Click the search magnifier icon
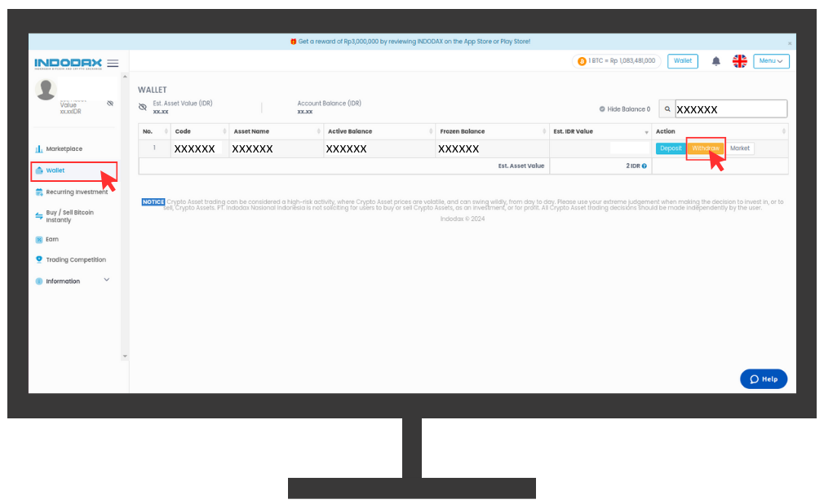824x504 pixels. click(x=667, y=109)
